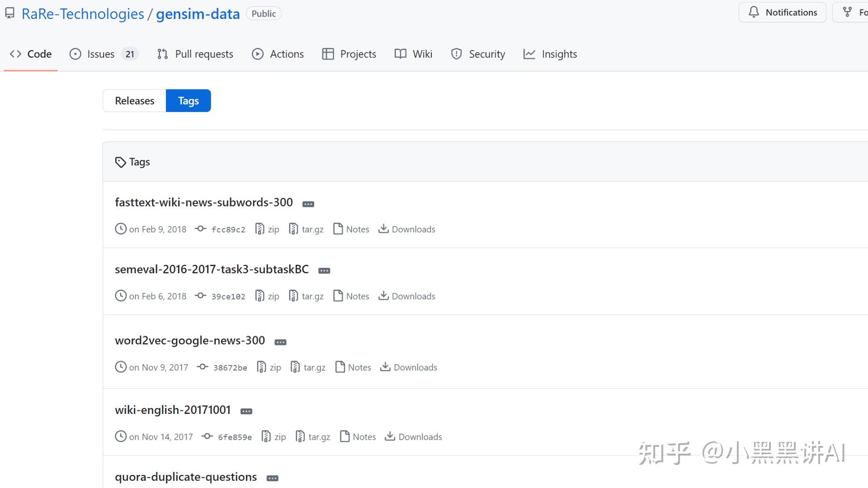Switch to the Releases view
The height and width of the screenshot is (488, 868).
[134, 100]
